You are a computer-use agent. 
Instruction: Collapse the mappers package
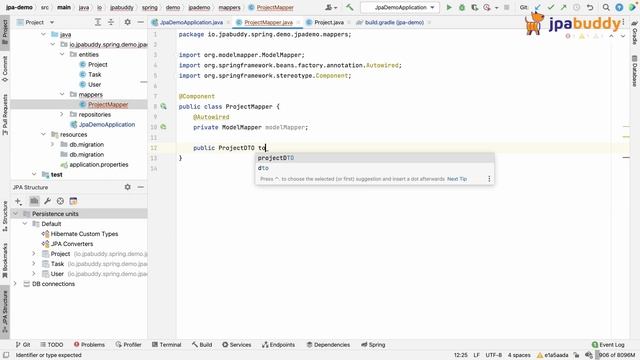[x=62, y=94]
